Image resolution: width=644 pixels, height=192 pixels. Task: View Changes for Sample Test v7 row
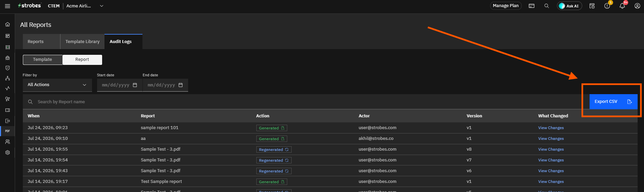pyautogui.click(x=551, y=160)
